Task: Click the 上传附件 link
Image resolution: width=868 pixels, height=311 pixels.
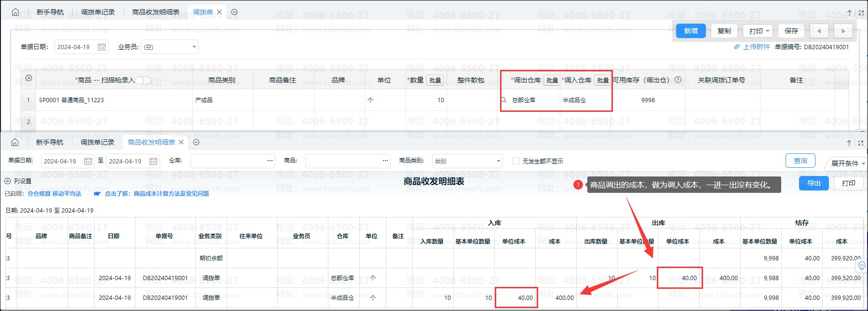Action: pos(756,47)
